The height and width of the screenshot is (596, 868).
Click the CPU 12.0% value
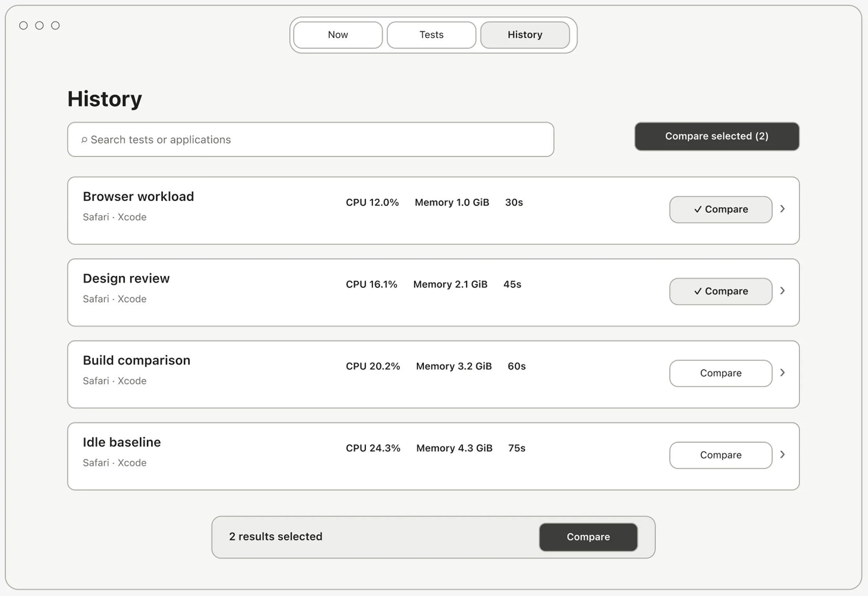coord(372,202)
